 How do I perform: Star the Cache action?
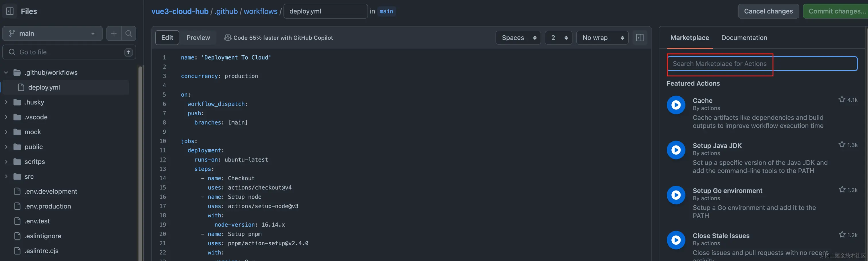pos(842,99)
